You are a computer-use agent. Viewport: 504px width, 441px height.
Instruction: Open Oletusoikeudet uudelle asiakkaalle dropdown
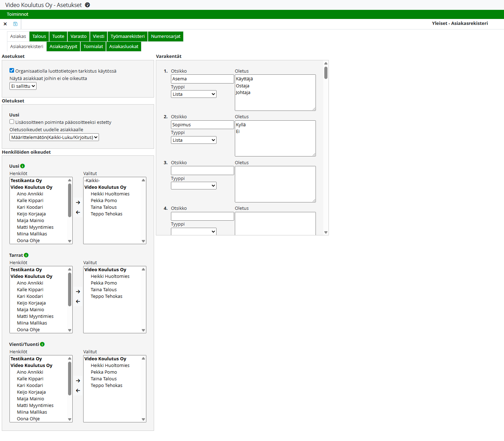tap(54, 137)
